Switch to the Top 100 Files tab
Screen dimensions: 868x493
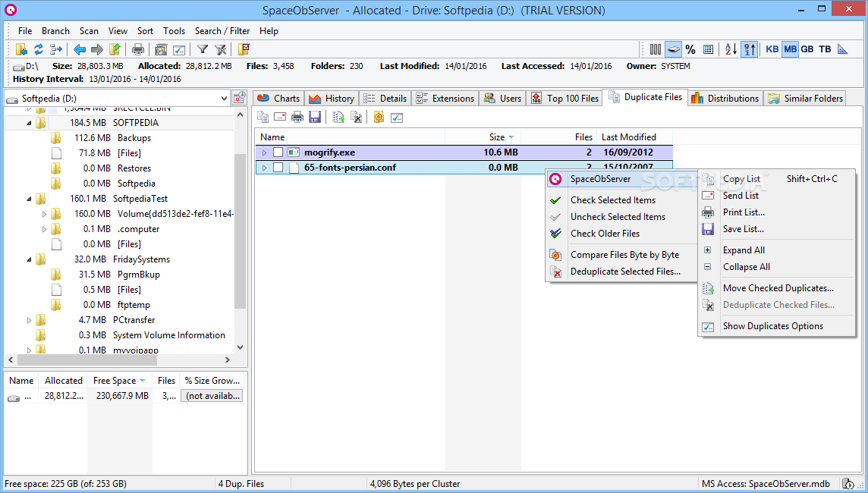tap(565, 98)
